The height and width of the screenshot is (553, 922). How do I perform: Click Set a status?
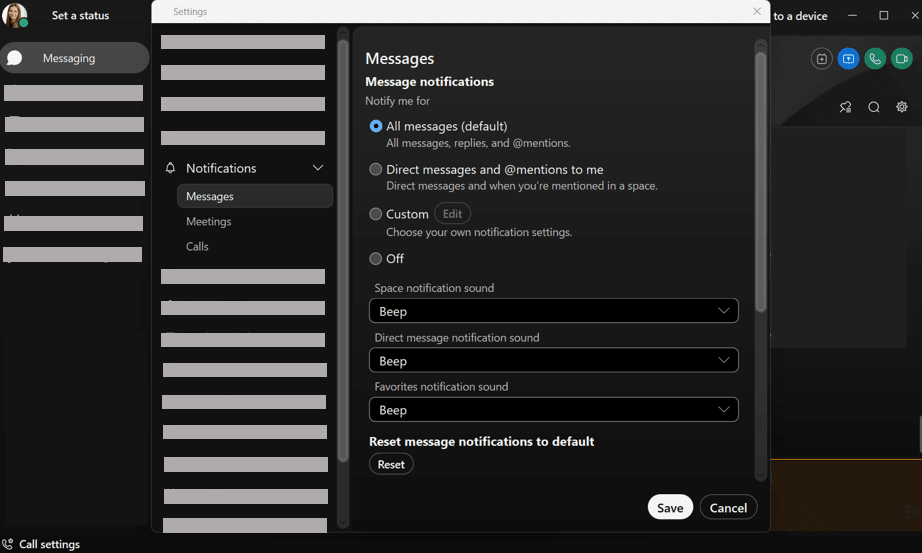(x=80, y=16)
